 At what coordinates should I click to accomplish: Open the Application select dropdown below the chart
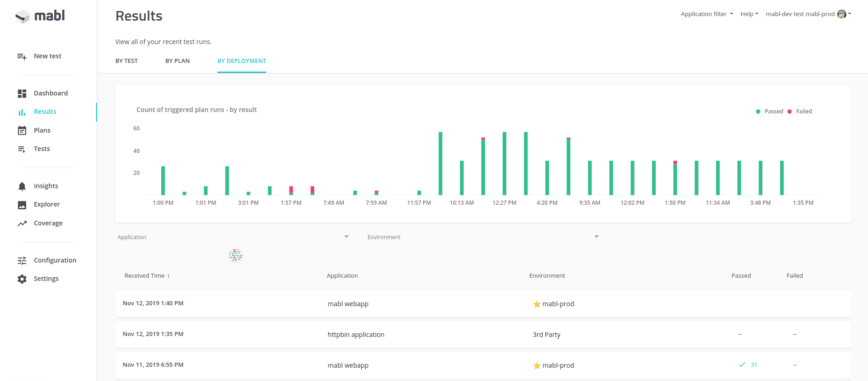click(233, 237)
